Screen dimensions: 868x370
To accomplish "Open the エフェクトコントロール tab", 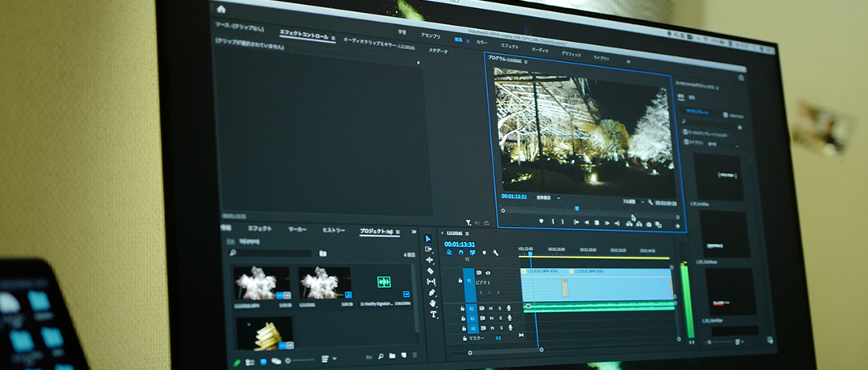I will (x=303, y=36).
